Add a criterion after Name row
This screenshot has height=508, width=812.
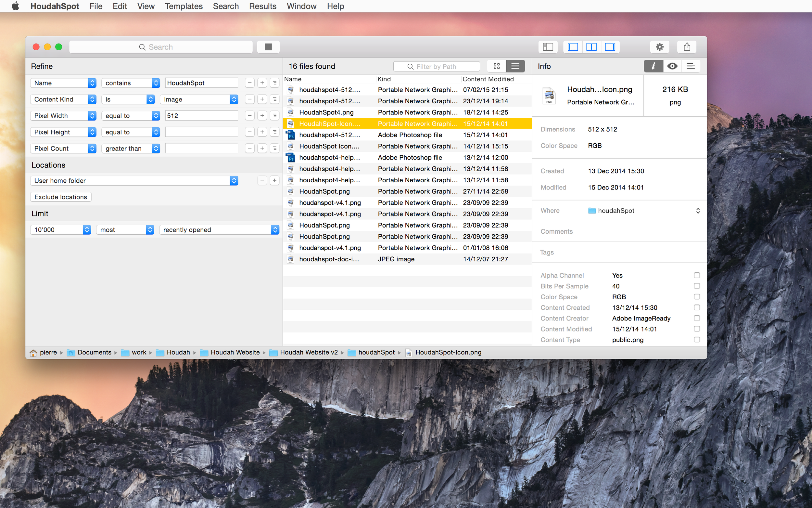pyautogui.click(x=262, y=83)
